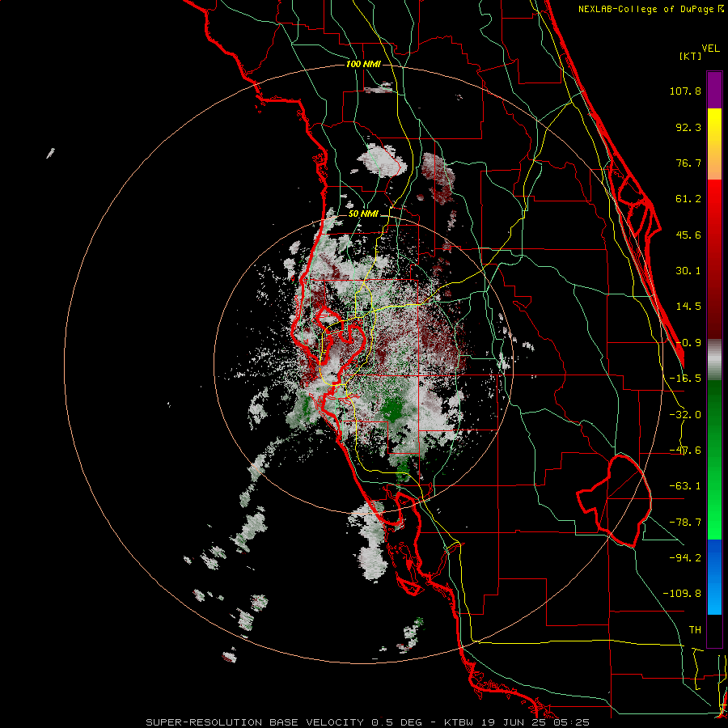Click the '50 NMI' range ring label
The image size is (728, 728).
(x=363, y=214)
